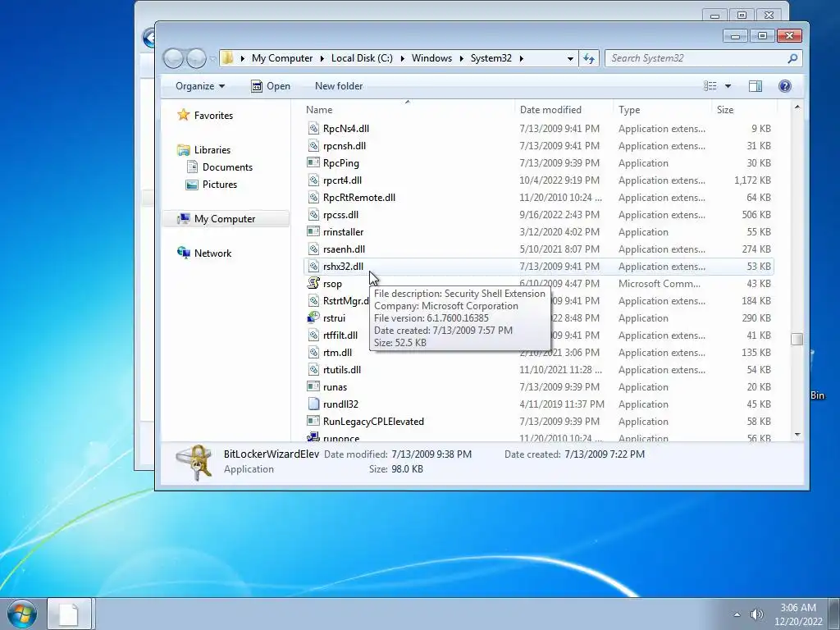This screenshot has height=630, width=840.
Task: Click the BitLocker keys icon in details pane
Action: (194, 463)
